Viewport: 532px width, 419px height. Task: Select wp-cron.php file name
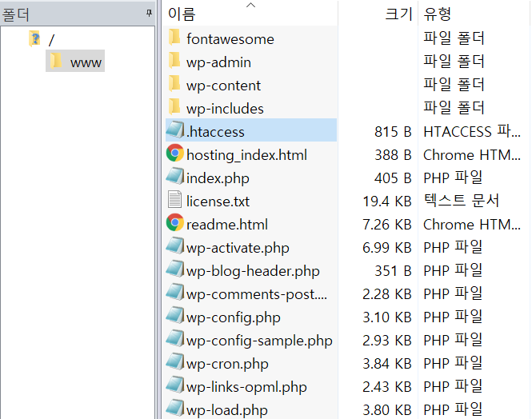(227, 364)
